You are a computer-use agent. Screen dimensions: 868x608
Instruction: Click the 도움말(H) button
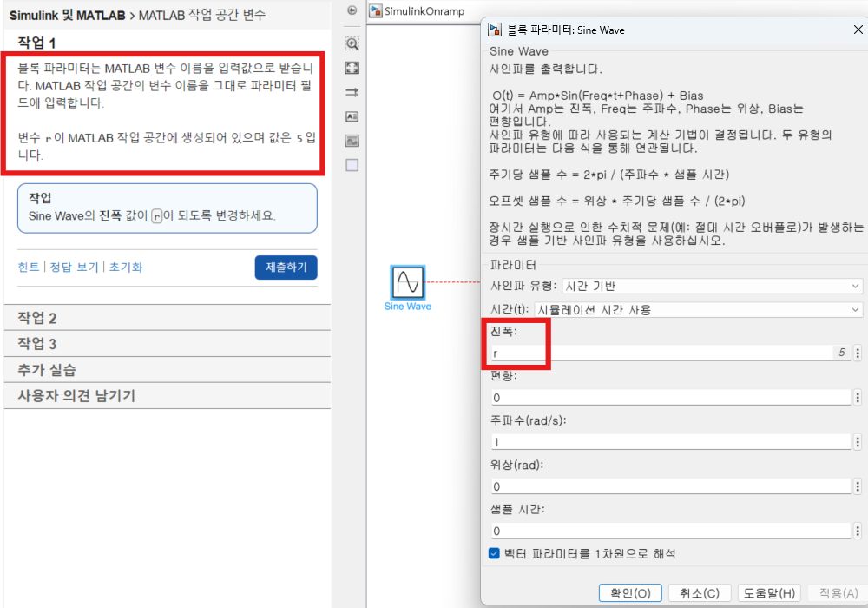[x=769, y=593]
